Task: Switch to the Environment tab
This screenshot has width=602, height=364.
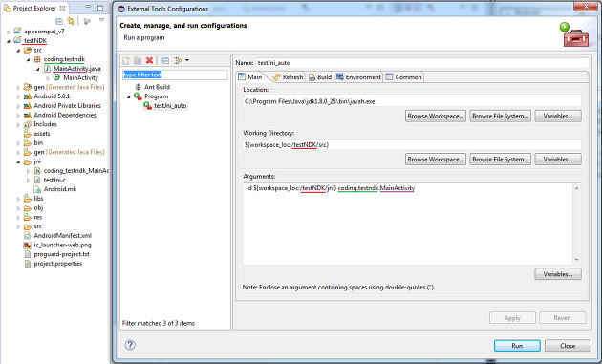Action: [358, 77]
